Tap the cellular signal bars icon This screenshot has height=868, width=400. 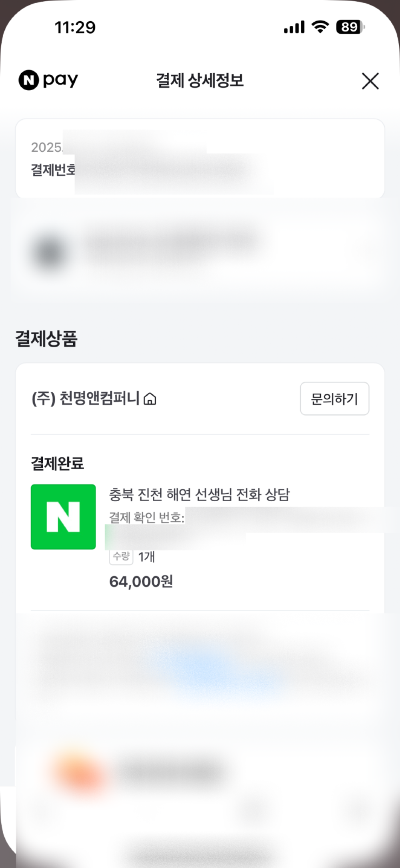(x=294, y=27)
